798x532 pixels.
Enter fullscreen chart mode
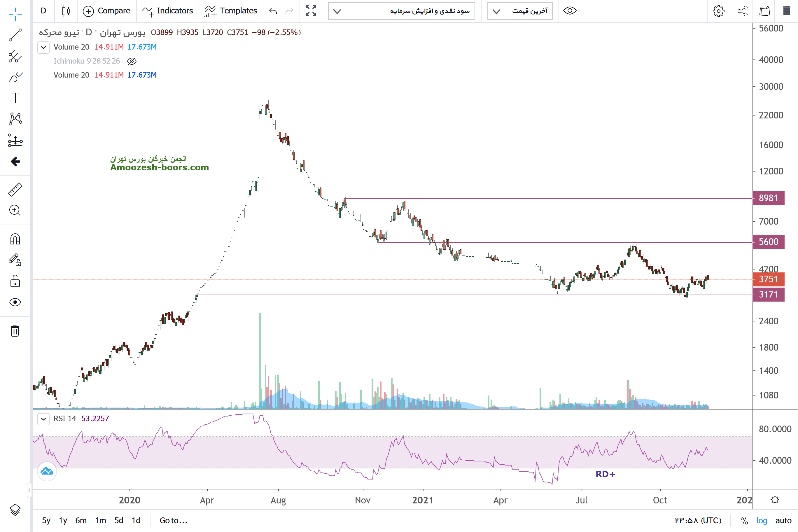point(310,11)
